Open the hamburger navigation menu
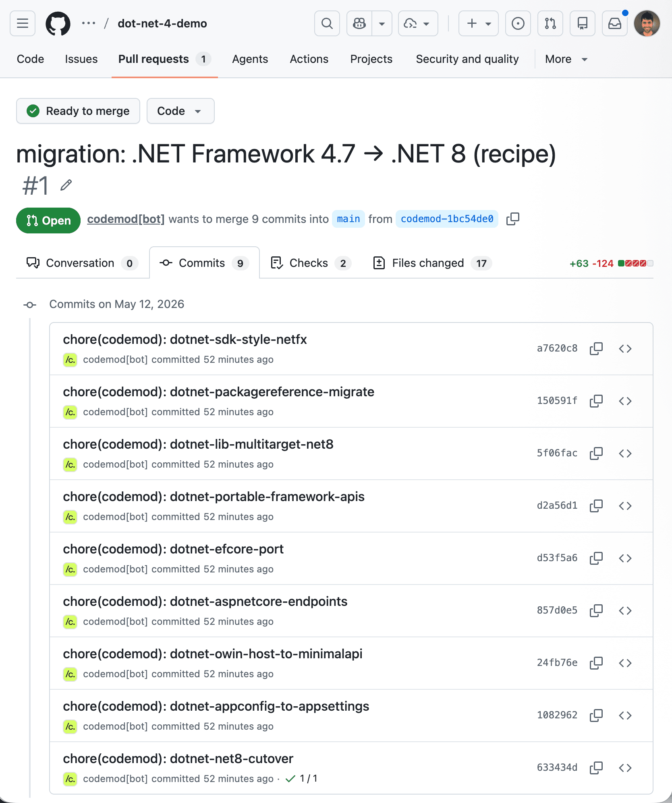The height and width of the screenshot is (803, 672). tap(23, 23)
